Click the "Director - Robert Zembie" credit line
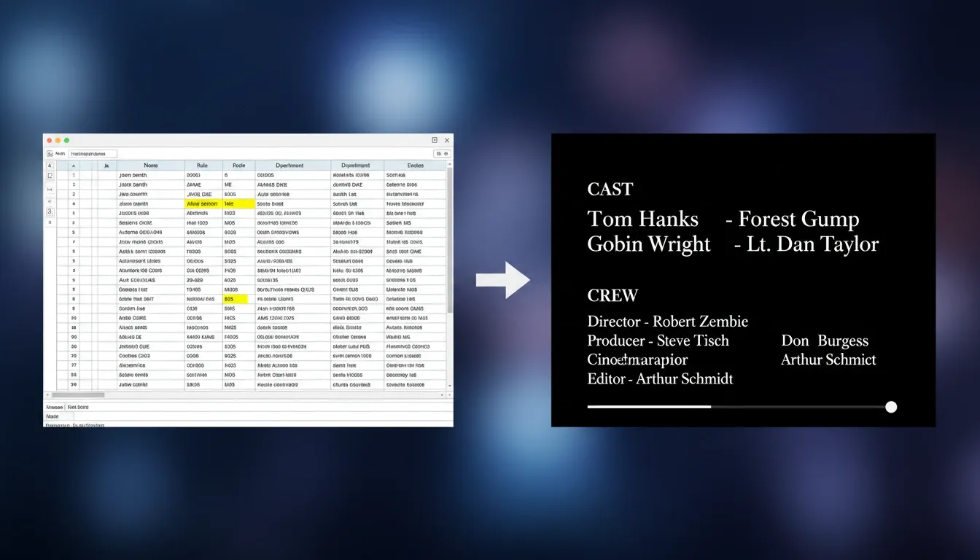 click(668, 322)
